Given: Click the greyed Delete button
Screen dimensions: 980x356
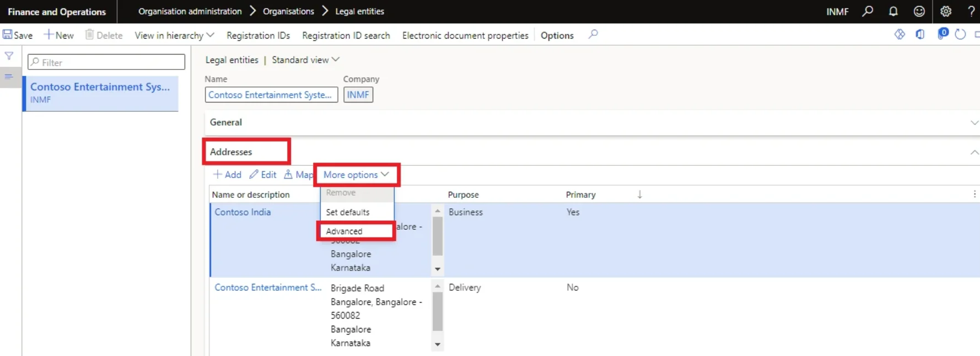Looking at the screenshot, I should (x=104, y=35).
